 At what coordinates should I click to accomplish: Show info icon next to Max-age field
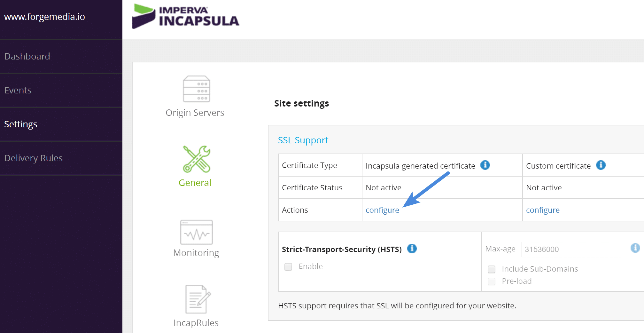point(635,248)
